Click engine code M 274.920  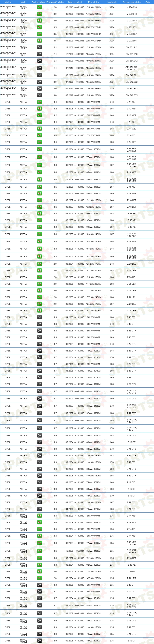[132, 7]
